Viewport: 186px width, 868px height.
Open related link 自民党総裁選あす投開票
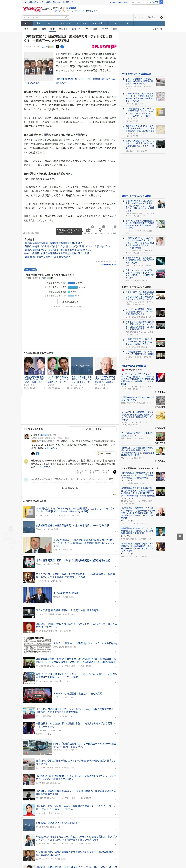click(53, 243)
